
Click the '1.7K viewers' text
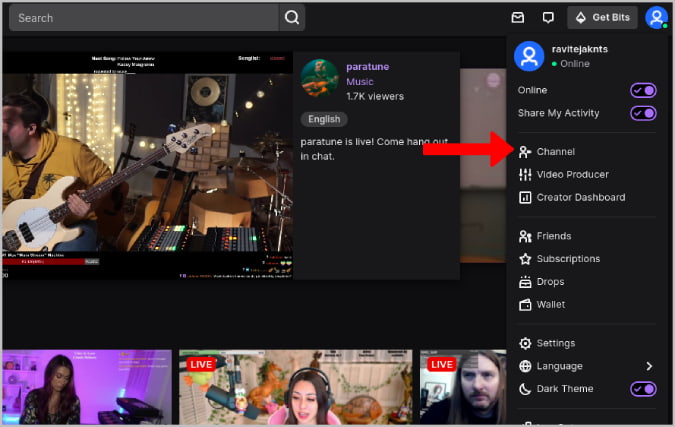pos(375,96)
